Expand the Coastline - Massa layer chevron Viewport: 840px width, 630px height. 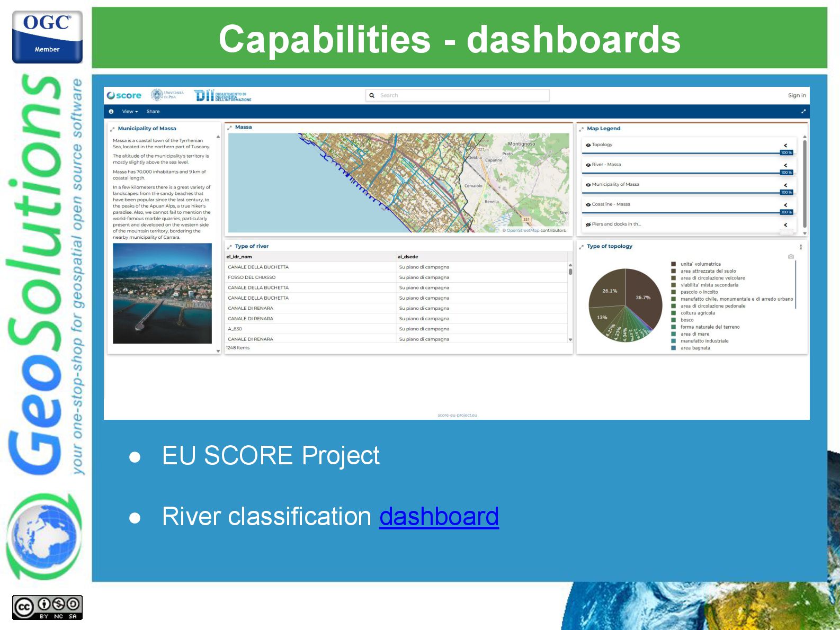[x=785, y=205]
